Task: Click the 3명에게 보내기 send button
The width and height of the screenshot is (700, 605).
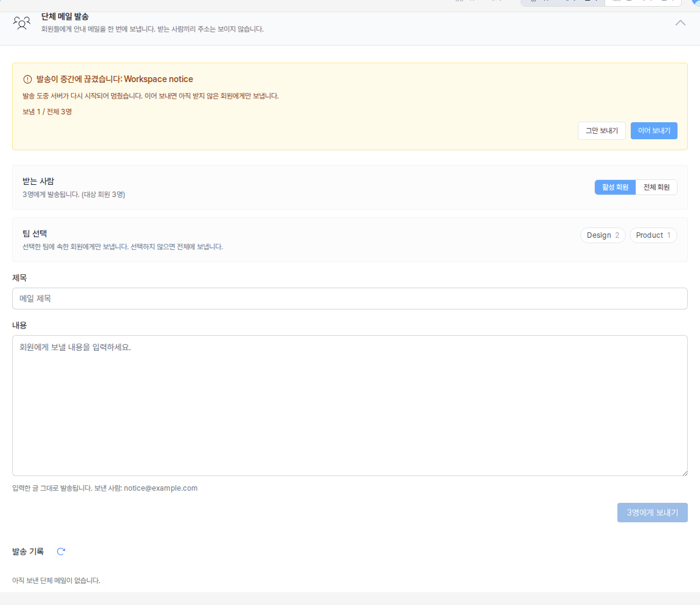Action: [652, 513]
